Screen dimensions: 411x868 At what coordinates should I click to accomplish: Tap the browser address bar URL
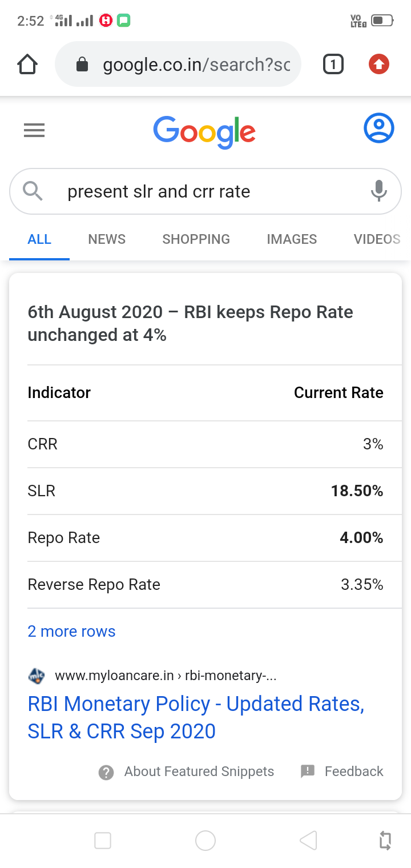coord(196,65)
